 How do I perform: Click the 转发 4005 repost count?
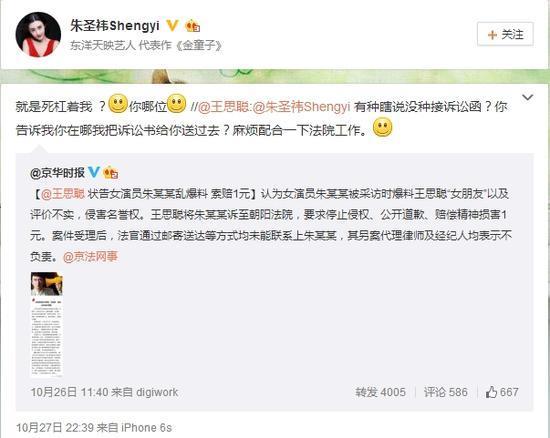(380, 392)
